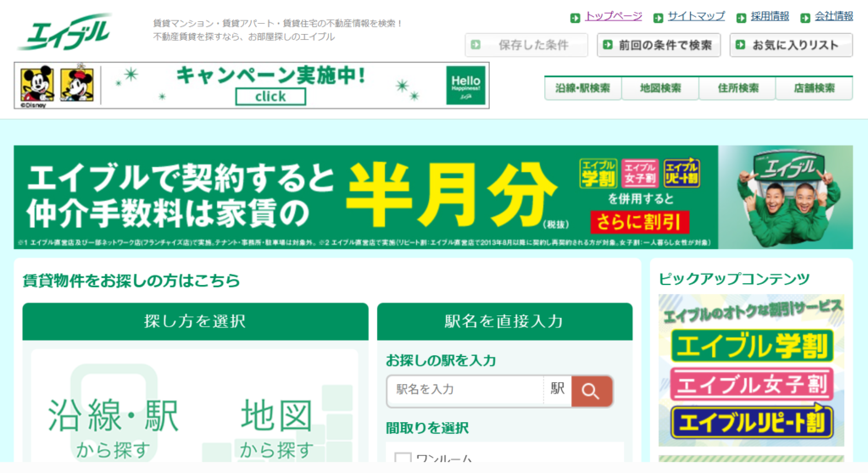This screenshot has height=473, width=868.
Task: Click the arrow icon on 前回の条件で検索
Action: [x=608, y=44]
